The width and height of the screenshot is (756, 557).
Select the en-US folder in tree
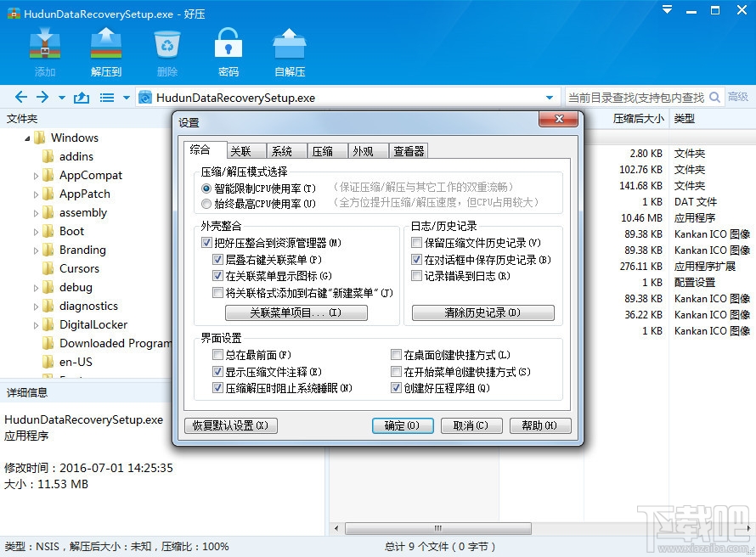pos(76,362)
